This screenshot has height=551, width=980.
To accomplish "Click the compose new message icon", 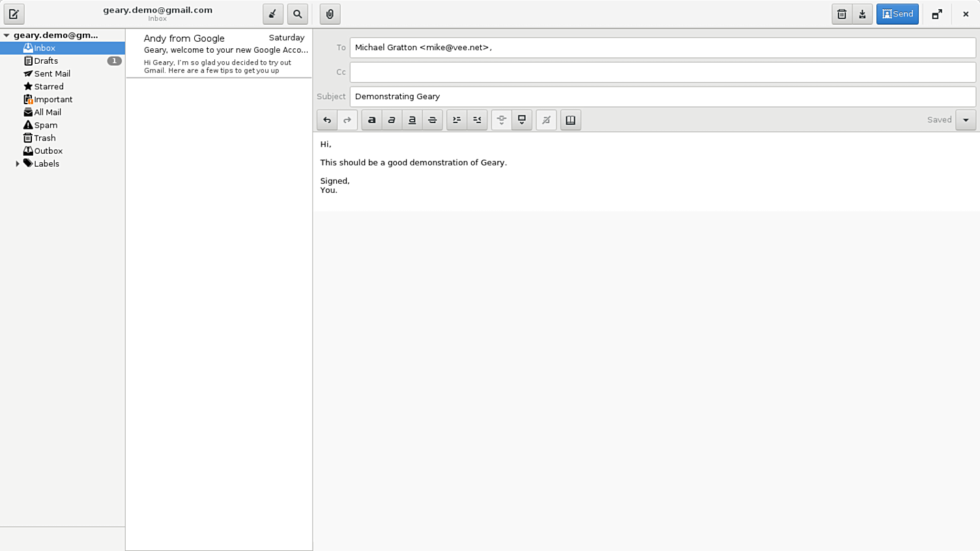I will click(x=14, y=14).
